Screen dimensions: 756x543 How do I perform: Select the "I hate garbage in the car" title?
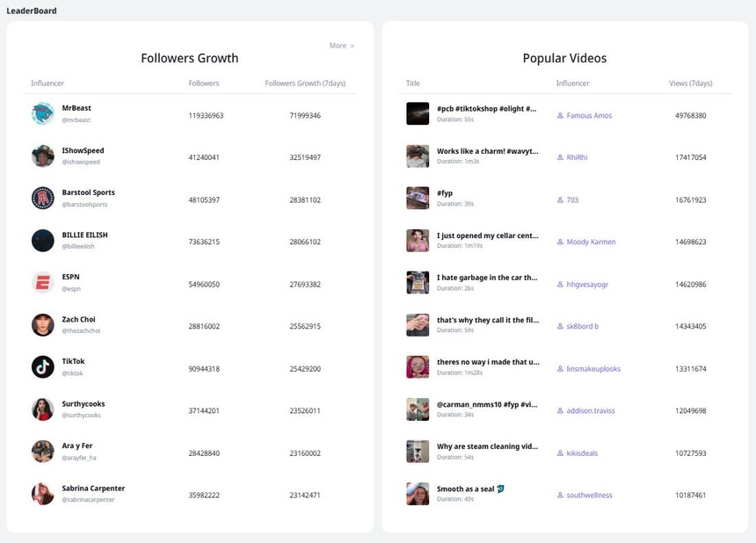pyautogui.click(x=487, y=278)
